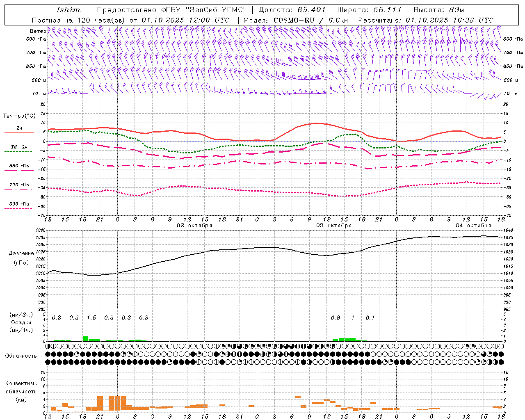Select the forecast text "Прогноз на 120 часа(ов)"
The height and width of the screenshot is (420, 525).
coord(79,20)
